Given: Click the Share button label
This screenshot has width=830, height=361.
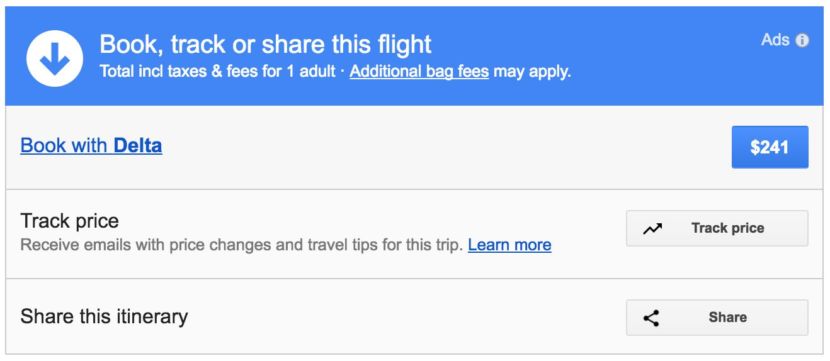Looking at the screenshot, I should pos(728,318).
